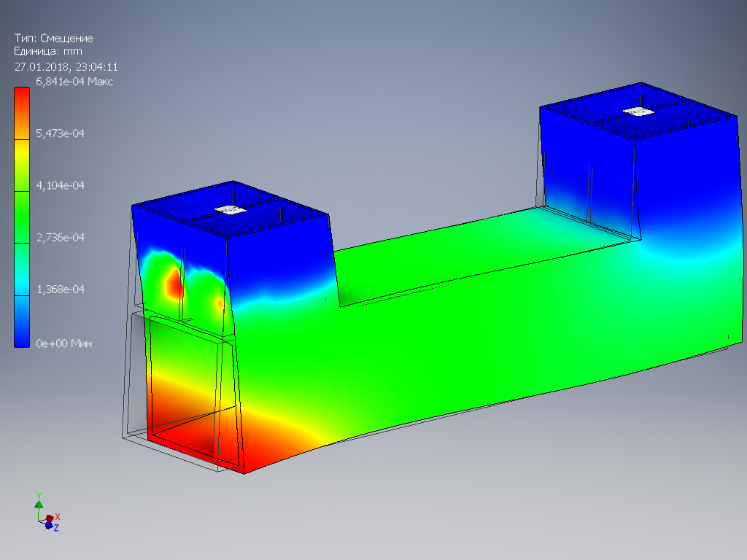Click the "0e+00 Мин" legend value
The height and width of the screenshot is (560, 747).
[x=64, y=343]
